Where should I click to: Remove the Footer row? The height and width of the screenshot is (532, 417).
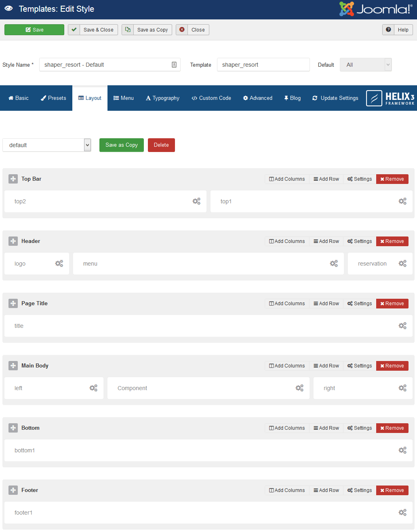[392, 490]
